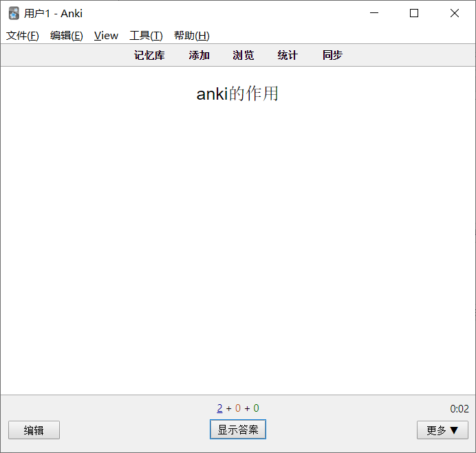This screenshot has width=476, height=453.
Task: Click the green review count 0
Action: pos(256,408)
